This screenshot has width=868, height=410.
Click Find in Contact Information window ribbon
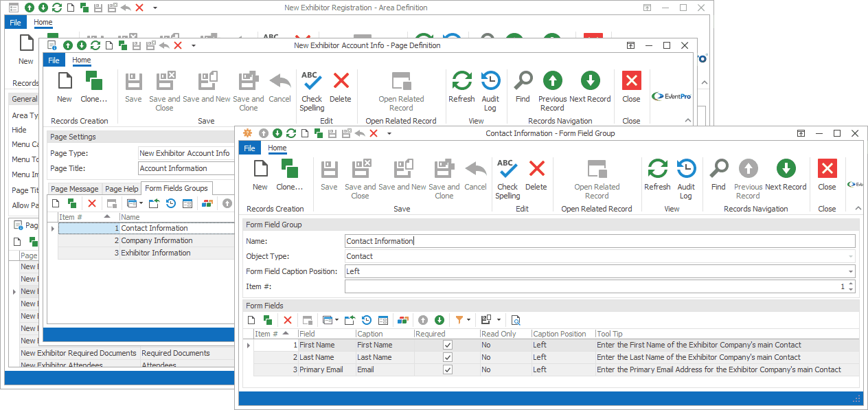point(718,175)
